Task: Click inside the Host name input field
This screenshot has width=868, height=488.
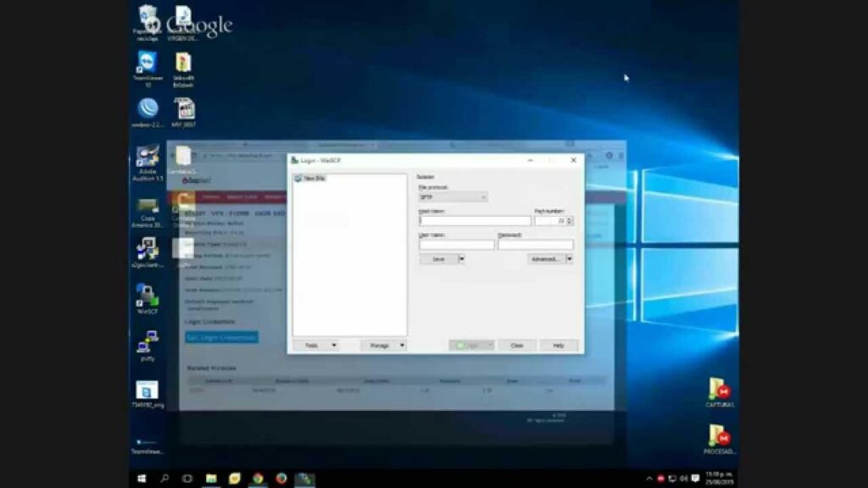Action: point(472,219)
